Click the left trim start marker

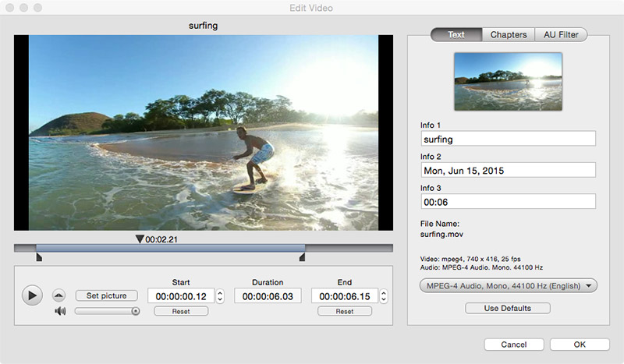click(38, 257)
